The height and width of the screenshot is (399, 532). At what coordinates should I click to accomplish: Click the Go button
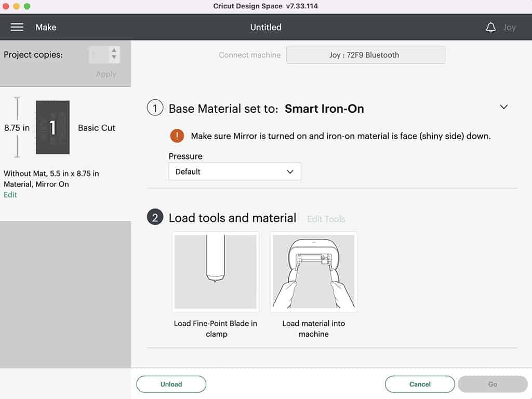click(x=493, y=384)
